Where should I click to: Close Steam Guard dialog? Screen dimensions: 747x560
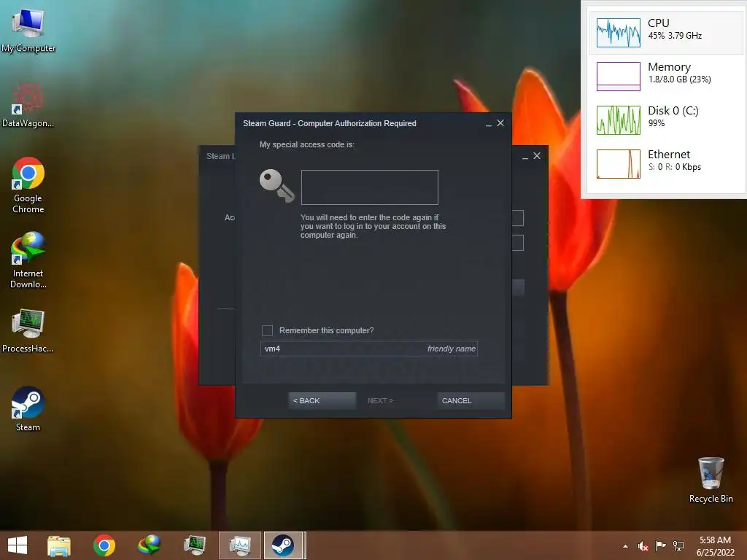[x=500, y=122]
